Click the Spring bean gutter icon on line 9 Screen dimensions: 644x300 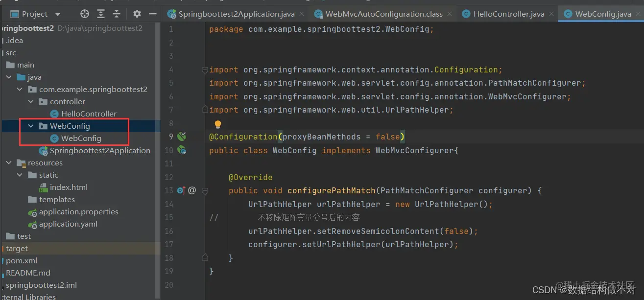click(x=182, y=137)
